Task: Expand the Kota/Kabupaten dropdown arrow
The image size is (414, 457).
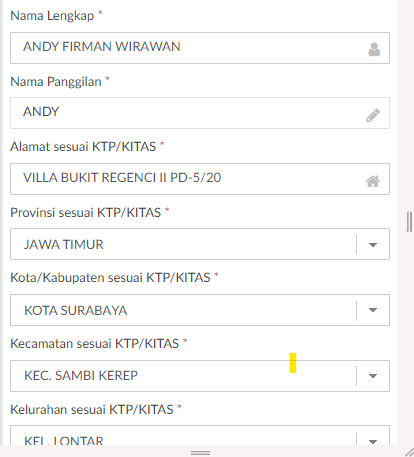Action: tap(373, 310)
